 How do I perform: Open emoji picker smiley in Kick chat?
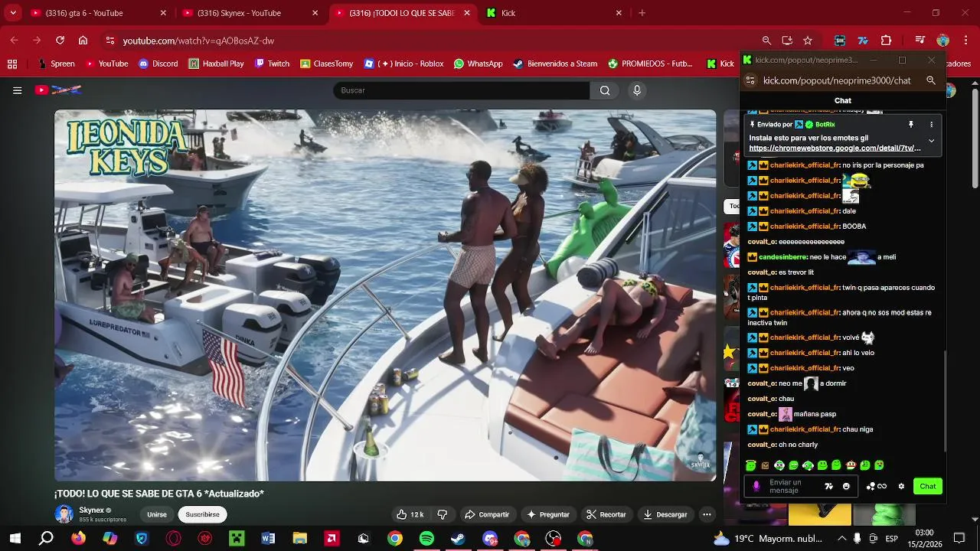coord(846,486)
